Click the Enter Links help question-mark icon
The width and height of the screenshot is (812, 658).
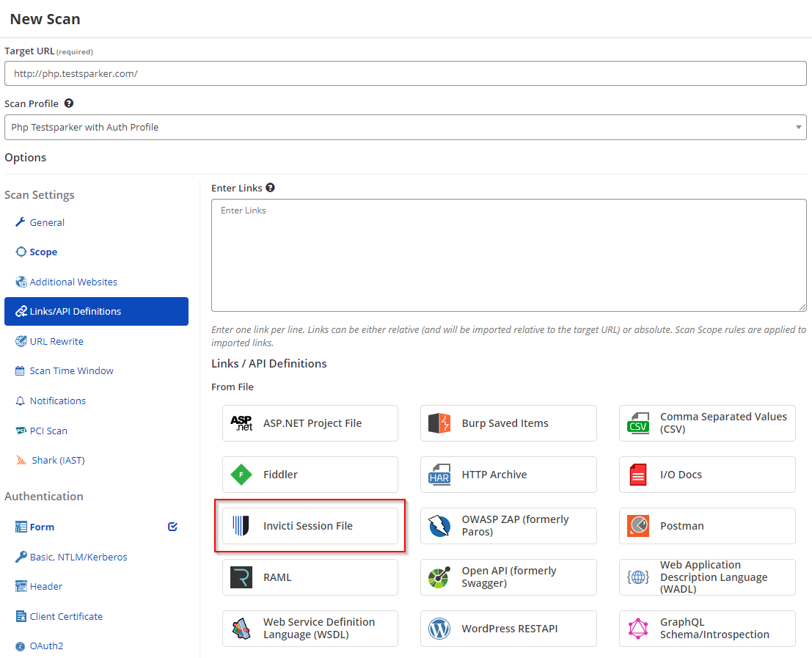(271, 187)
